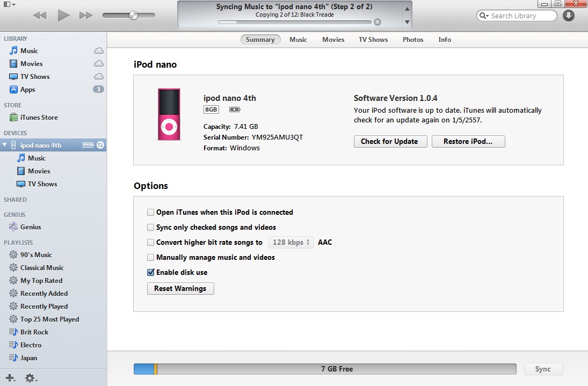The image size is (588, 386).
Task: Switch to the Movies tab
Action: click(x=333, y=39)
